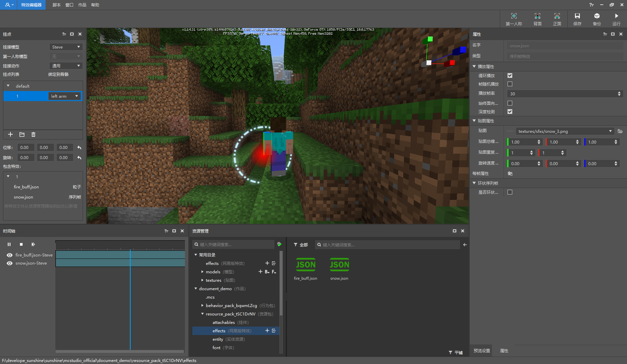
Task: Import into common effects folder
Action: (274, 263)
